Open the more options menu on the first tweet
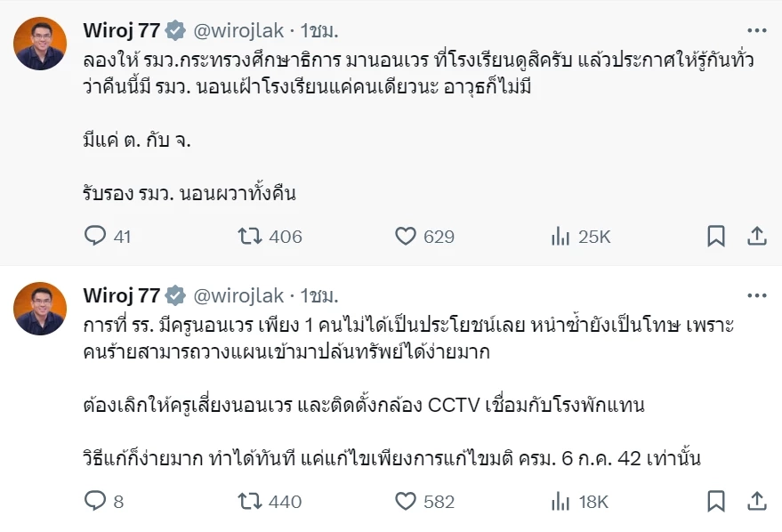The height and width of the screenshot is (532, 782). tap(759, 28)
